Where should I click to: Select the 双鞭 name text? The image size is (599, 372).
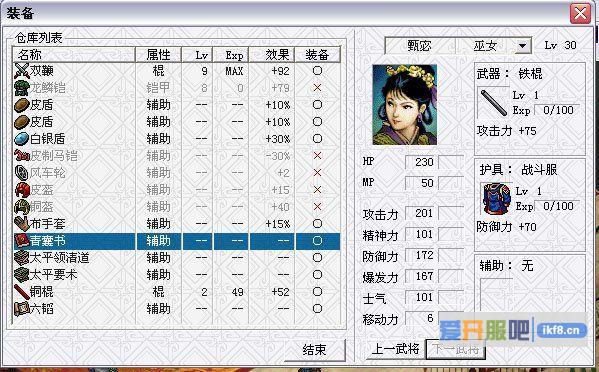(x=42, y=71)
